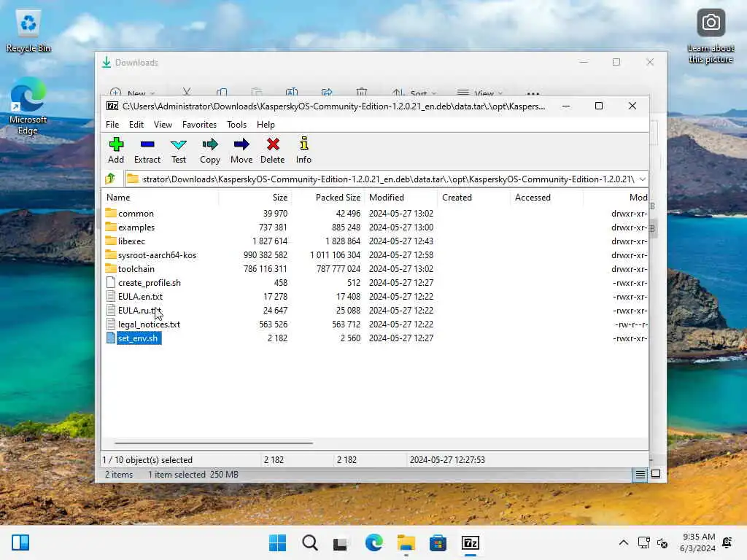This screenshot has height=560, width=747.
Task: Switch Explorer to details view icon
Action: [640, 474]
